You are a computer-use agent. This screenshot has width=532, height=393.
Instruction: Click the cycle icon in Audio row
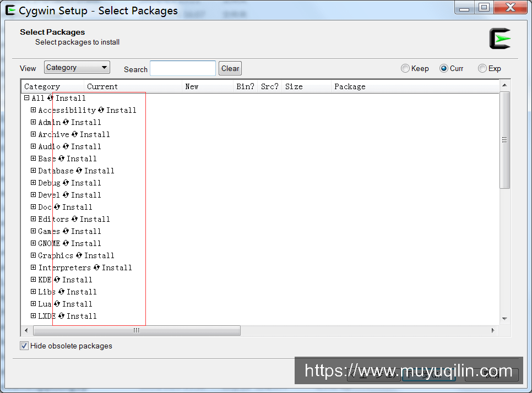(x=66, y=146)
